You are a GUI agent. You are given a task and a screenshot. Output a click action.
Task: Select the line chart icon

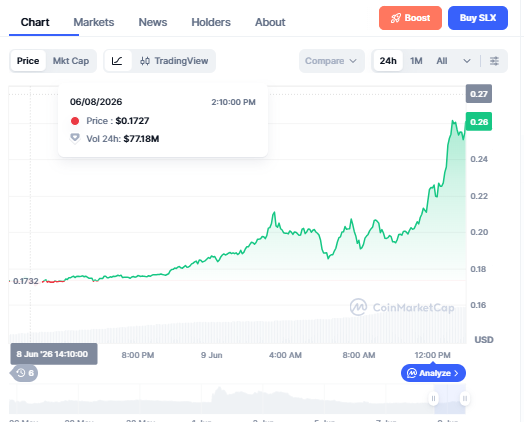click(x=117, y=61)
